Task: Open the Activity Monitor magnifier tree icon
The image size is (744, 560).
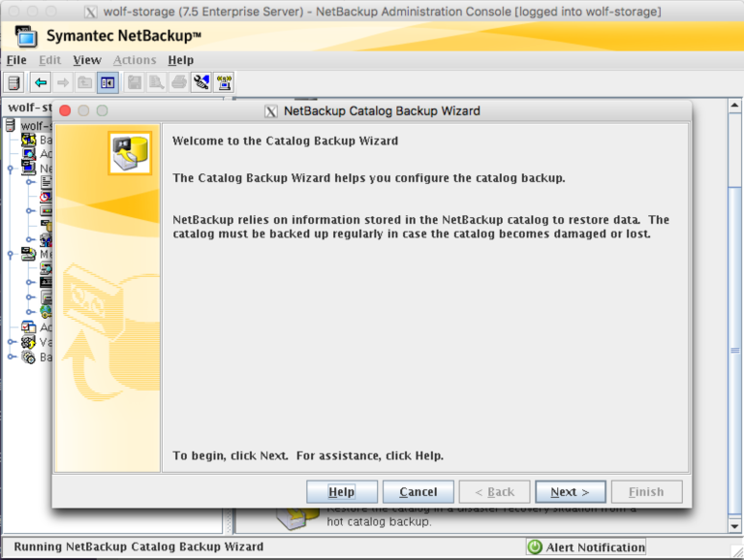Action: click(28, 153)
